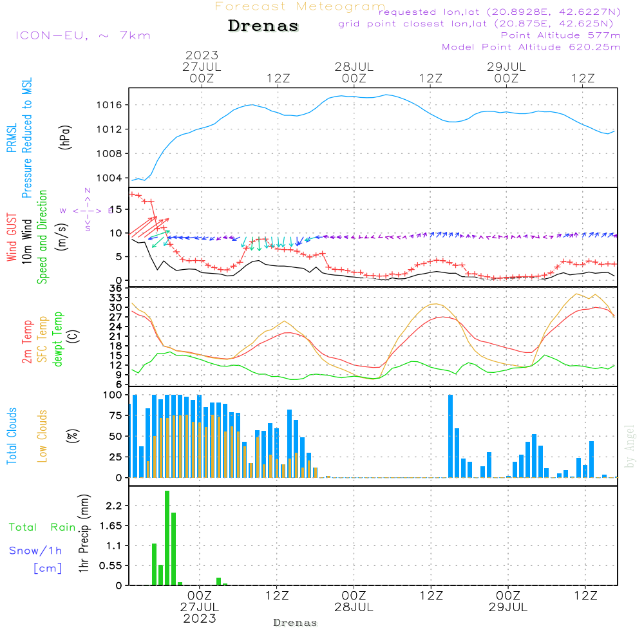
Task: Click the 'dewpt Temp' green legend label
Action: pyautogui.click(x=57, y=339)
